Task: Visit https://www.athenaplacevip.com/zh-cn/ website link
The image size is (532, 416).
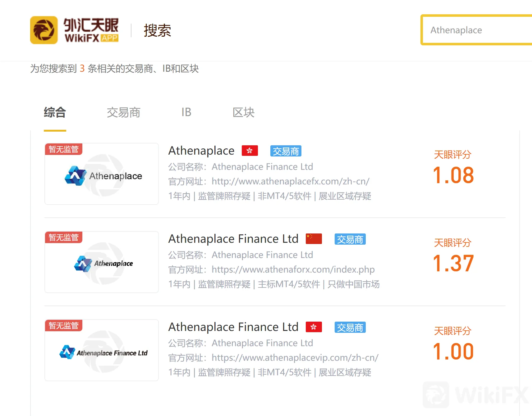Action: 295,358
